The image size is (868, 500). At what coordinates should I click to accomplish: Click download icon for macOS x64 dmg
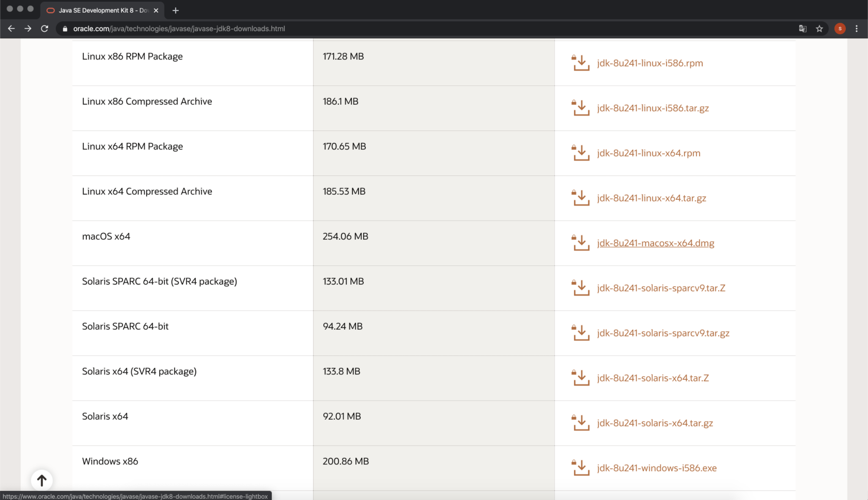[581, 243]
